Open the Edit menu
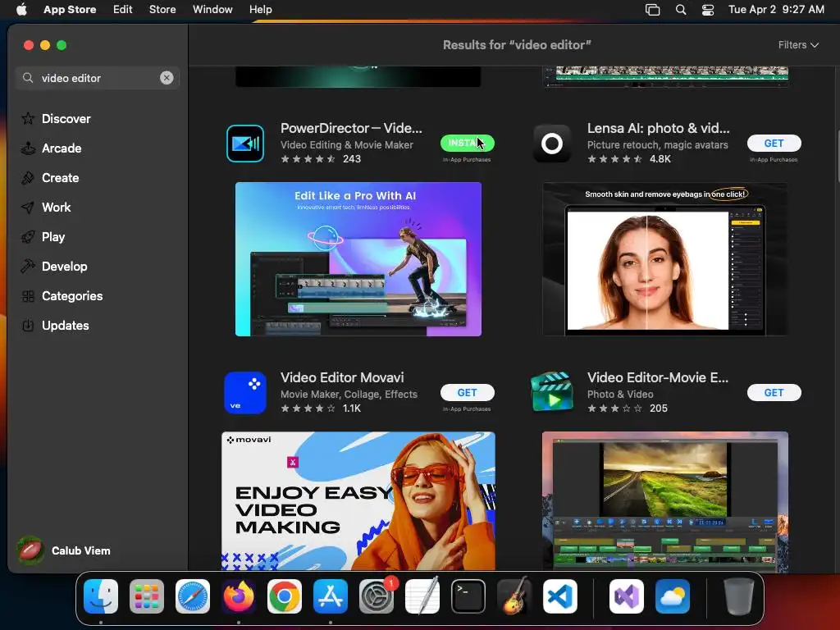The width and height of the screenshot is (840, 630). point(123,9)
